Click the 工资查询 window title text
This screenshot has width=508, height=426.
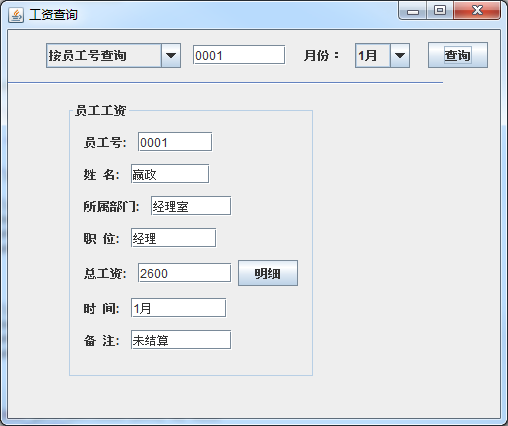[x=53, y=15]
